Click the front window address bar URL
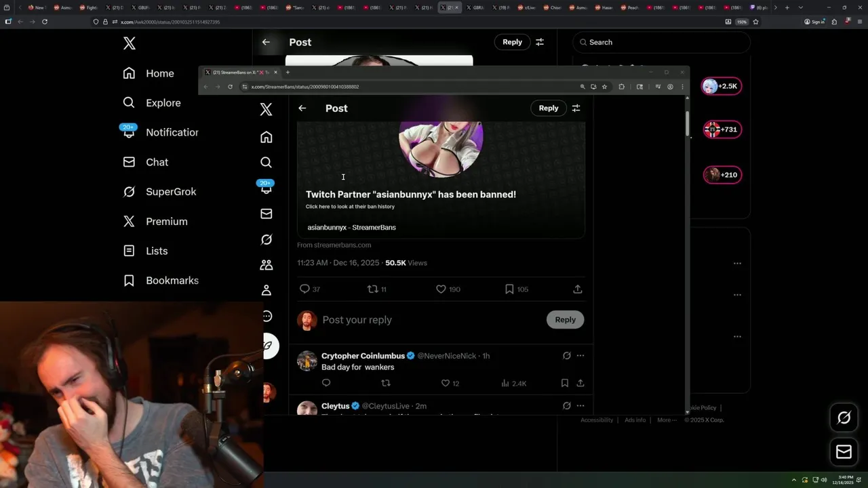Viewport: 868px width, 488px height. click(305, 87)
